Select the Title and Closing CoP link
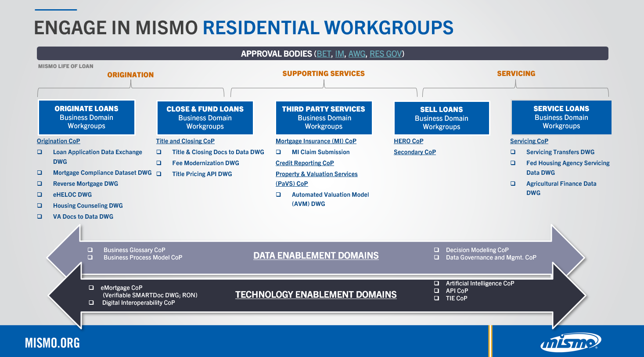The image size is (644, 357). (185, 141)
